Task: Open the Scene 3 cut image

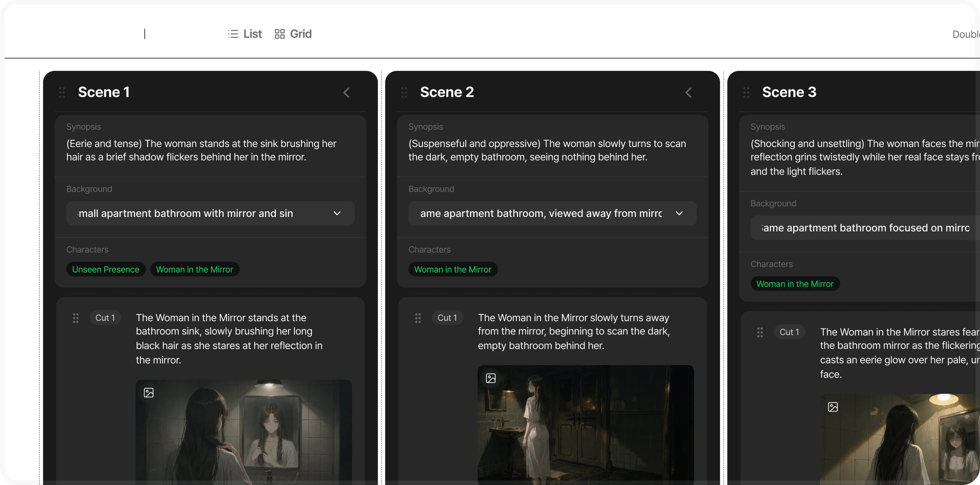Action: [x=900, y=439]
